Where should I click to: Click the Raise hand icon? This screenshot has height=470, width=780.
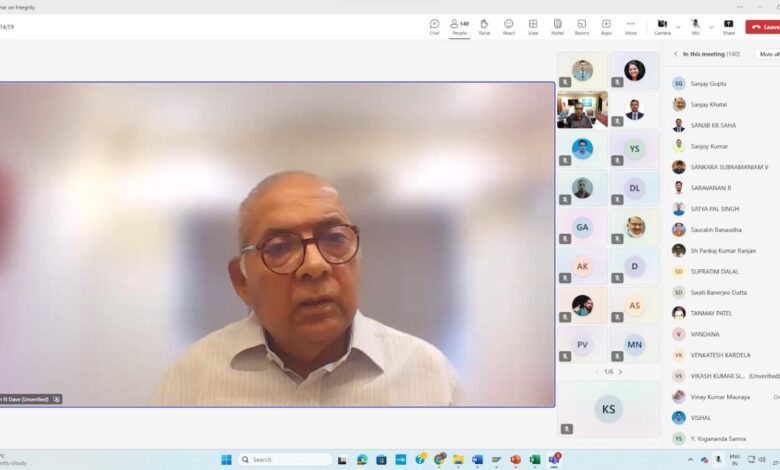484,25
